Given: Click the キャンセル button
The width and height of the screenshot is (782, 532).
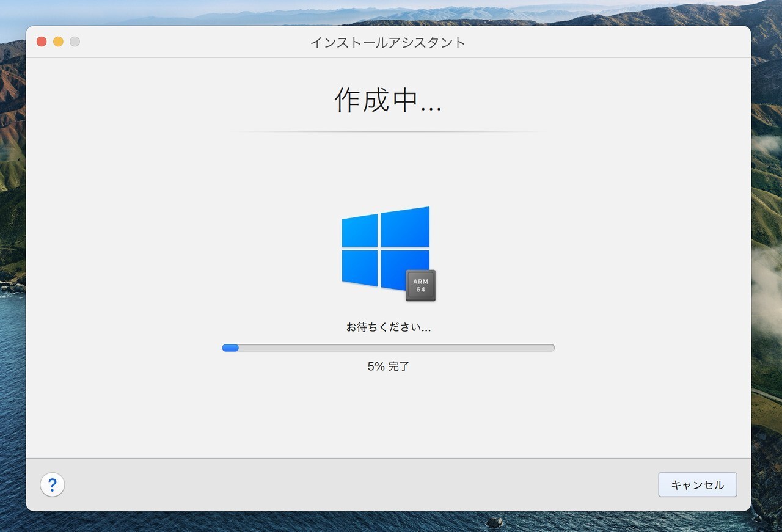Looking at the screenshot, I should tap(697, 485).
